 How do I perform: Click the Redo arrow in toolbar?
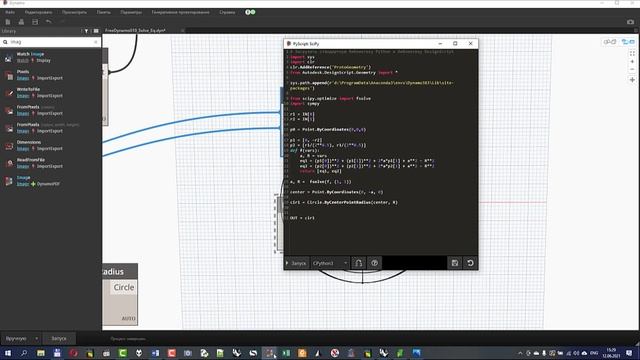[62, 22]
